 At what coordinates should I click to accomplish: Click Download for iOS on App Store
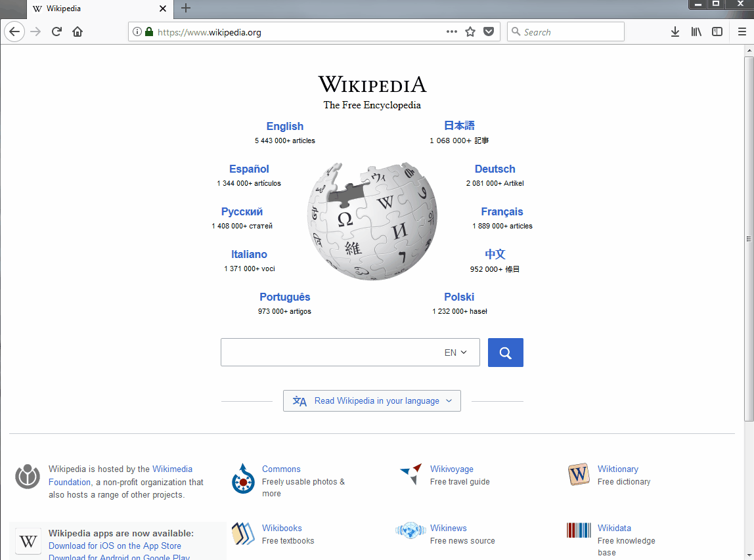click(115, 546)
